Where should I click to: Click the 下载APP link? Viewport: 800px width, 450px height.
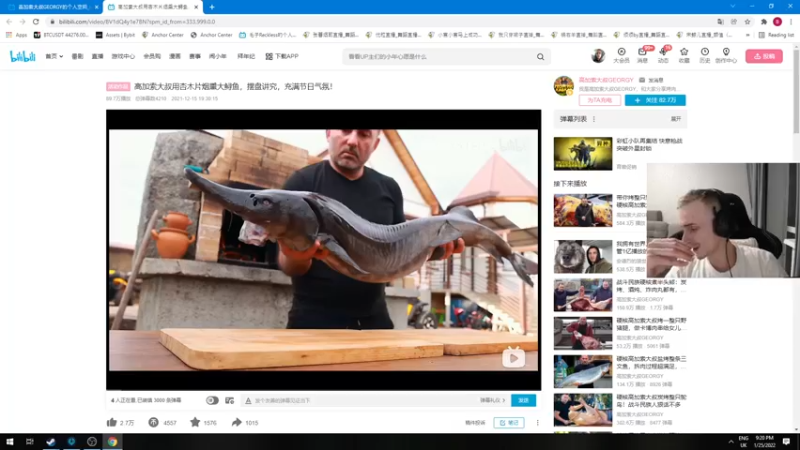point(282,56)
